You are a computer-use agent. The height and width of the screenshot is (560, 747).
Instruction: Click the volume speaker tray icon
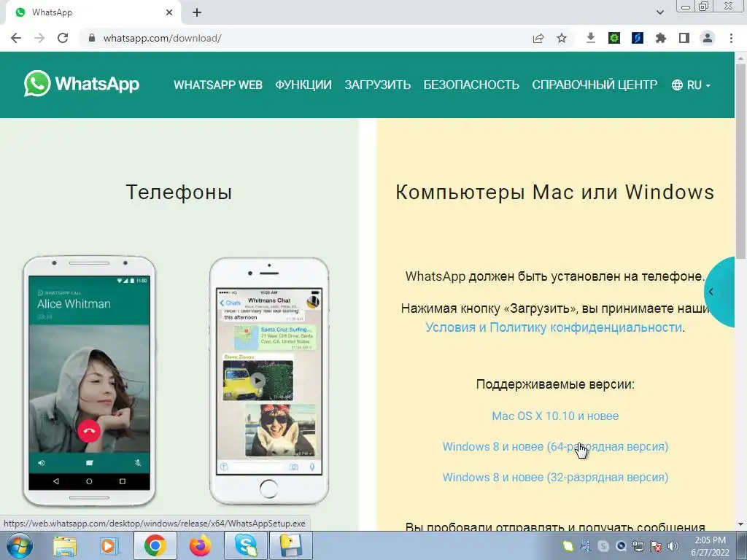[x=673, y=546]
